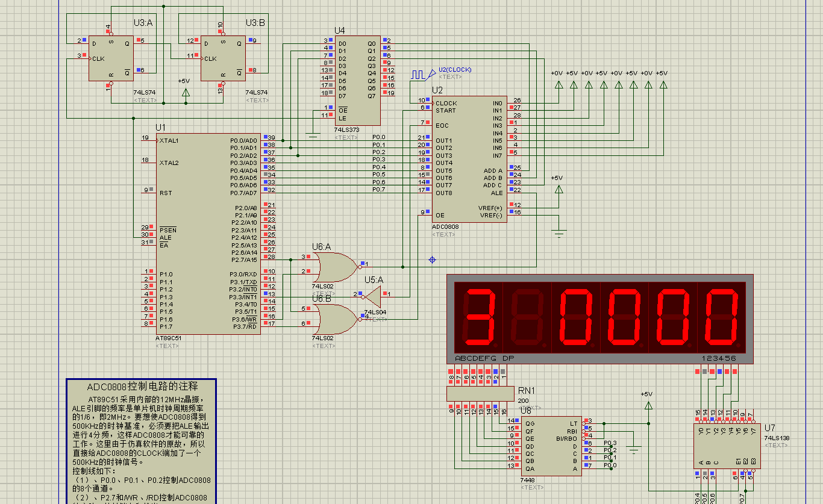Image resolution: width=823 pixels, height=504 pixels.
Task: Select the U3:A 74LS74 flip-flop component
Action: pos(111,57)
